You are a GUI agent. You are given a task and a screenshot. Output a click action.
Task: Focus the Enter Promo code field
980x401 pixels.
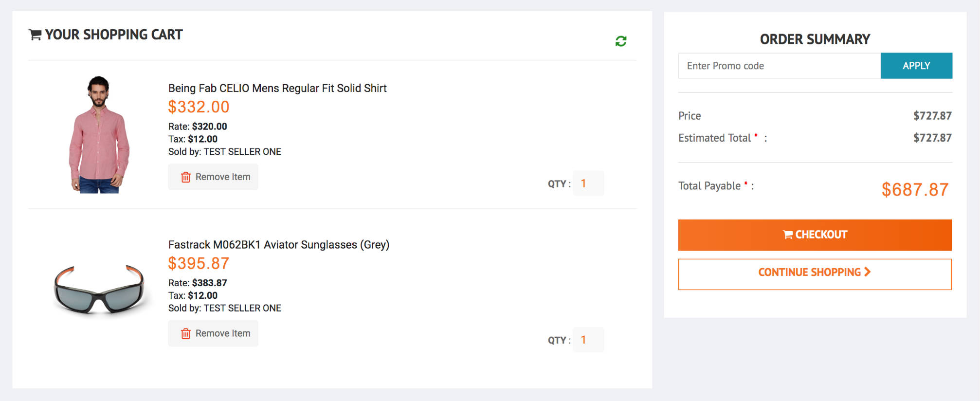point(779,66)
